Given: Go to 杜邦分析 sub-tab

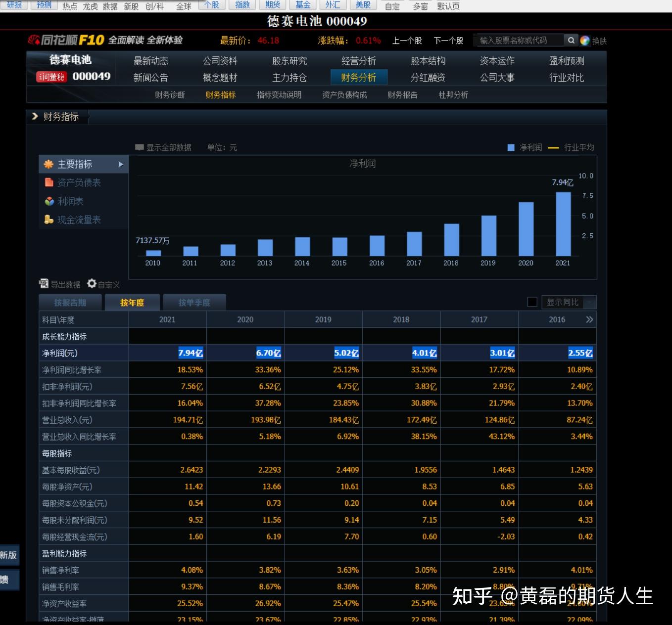Looking at the screenshot, I should click(453, 94).
